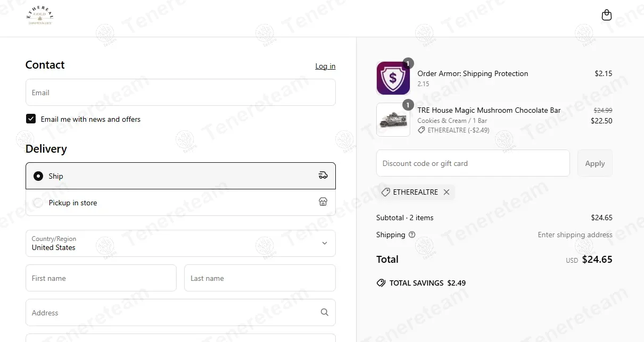Focus the Last name field
Image resolution: width=644 pixels, height=342 pixels.
point(260,278)
